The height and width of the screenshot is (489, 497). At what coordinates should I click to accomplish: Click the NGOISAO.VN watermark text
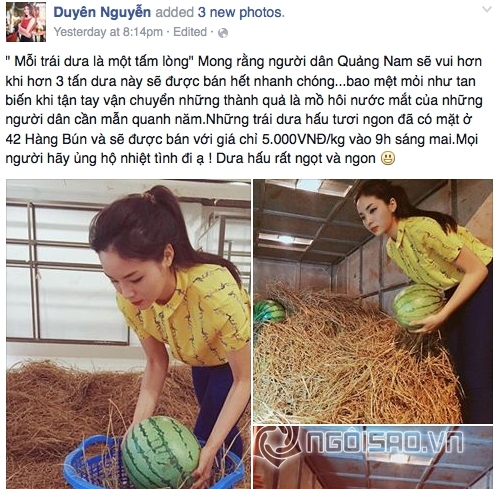(x=384, y=442)
